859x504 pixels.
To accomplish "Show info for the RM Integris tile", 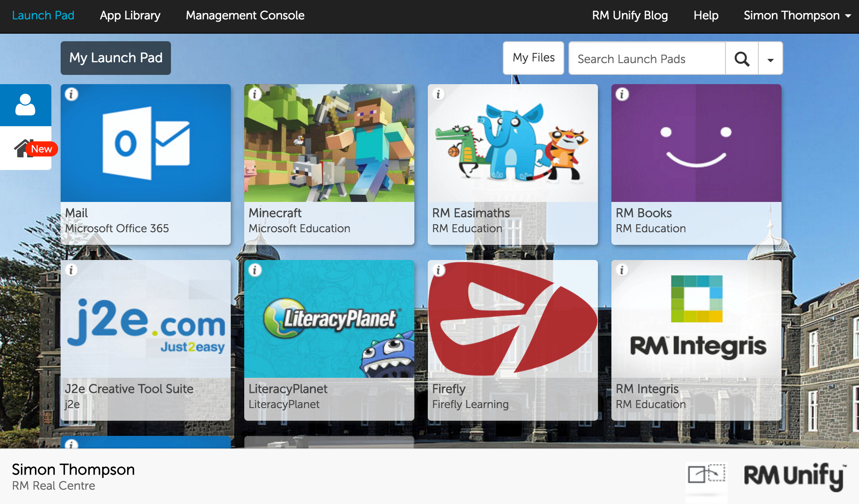I will point(622,270).
